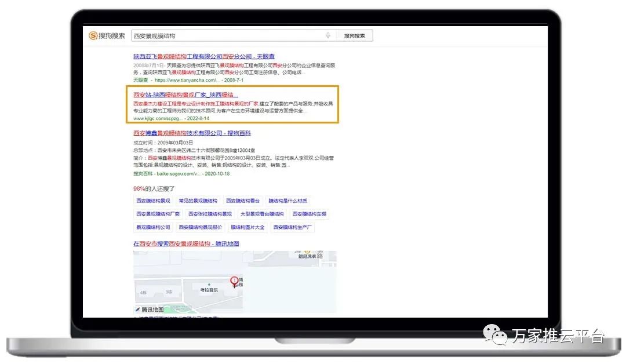The height and width of the screenshot is (364, 626).
Task: Open the 腾讯地图 search result title link
Action: (x=186, y=244)
